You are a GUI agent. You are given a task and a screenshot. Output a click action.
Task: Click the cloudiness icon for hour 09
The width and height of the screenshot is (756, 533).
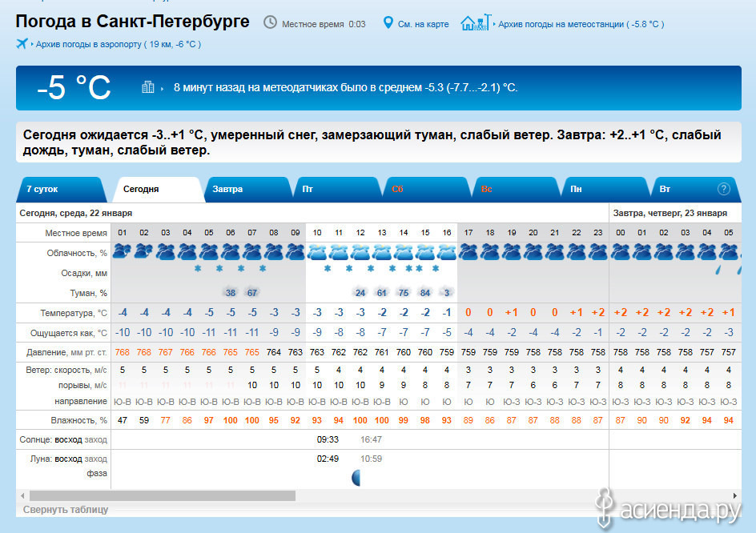[295, 251]
